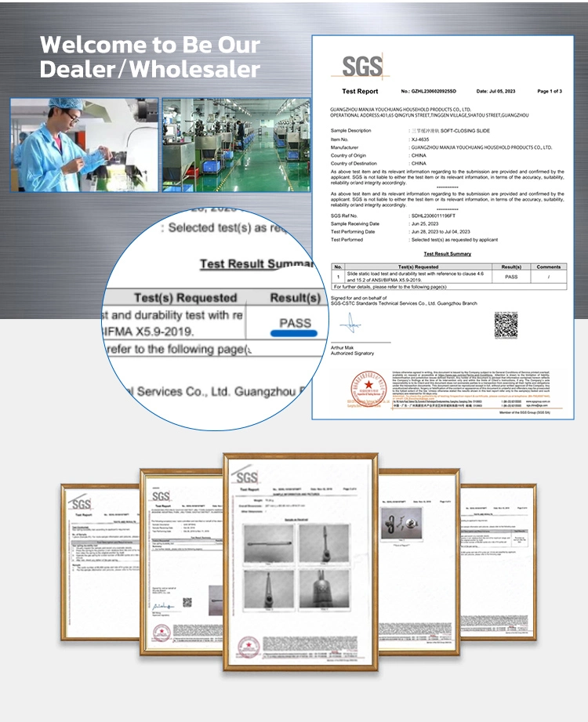Click "GUANGZHOU MANJIA YOUCHUANG HOUSEHOLD PRODUCTS" company line
Screen dimensions: 588x722
click(x=400, y=110)
